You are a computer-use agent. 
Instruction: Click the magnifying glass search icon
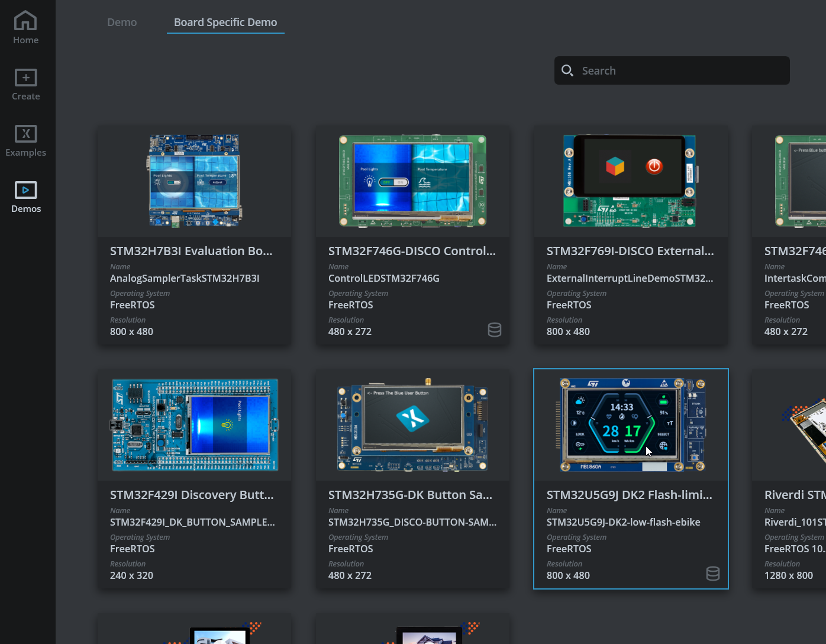(x=567, y=70)
